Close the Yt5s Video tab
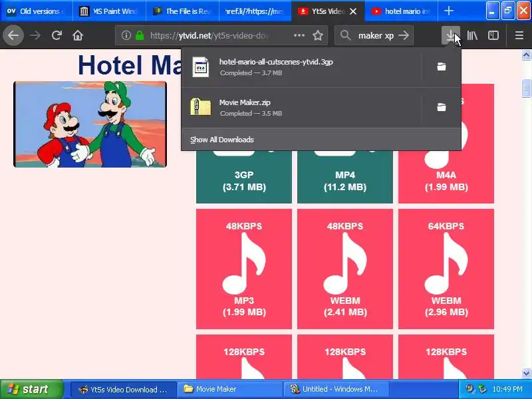The height and width of the screenshot is (399, 532). click(353, 11)
